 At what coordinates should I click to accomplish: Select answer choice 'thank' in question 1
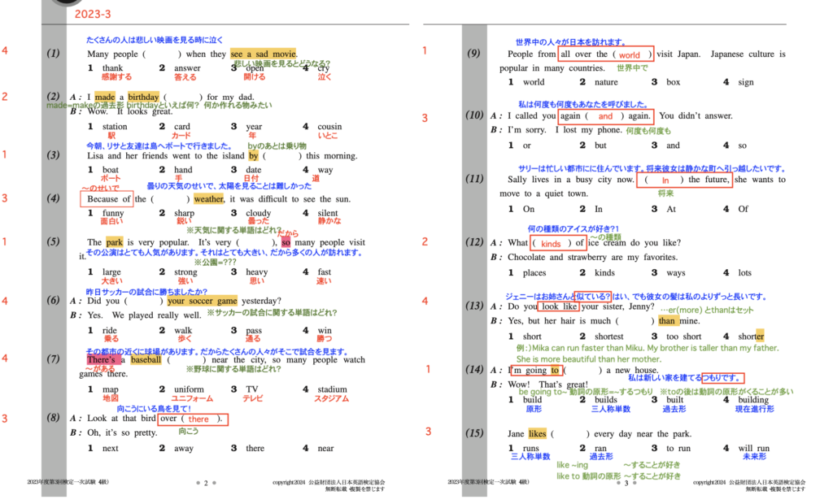112,68
